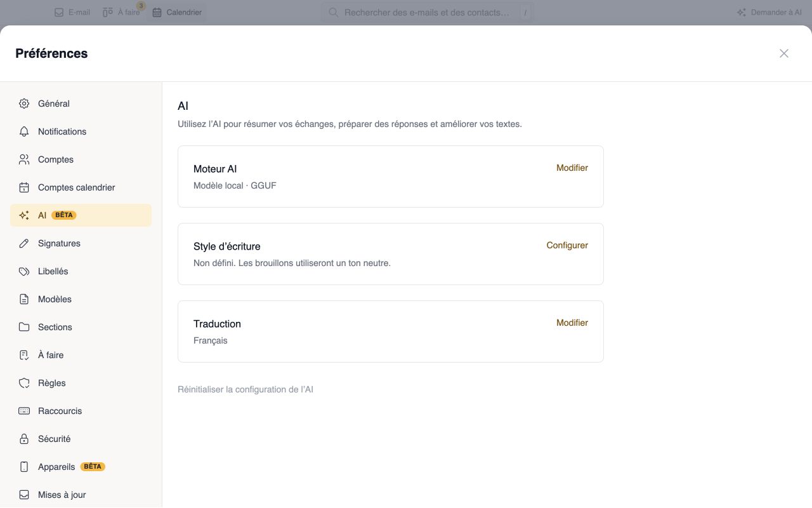Screen dimensions: 812x508
Task: Open Mises à jour settings
Action: click(x=81, y=495)
